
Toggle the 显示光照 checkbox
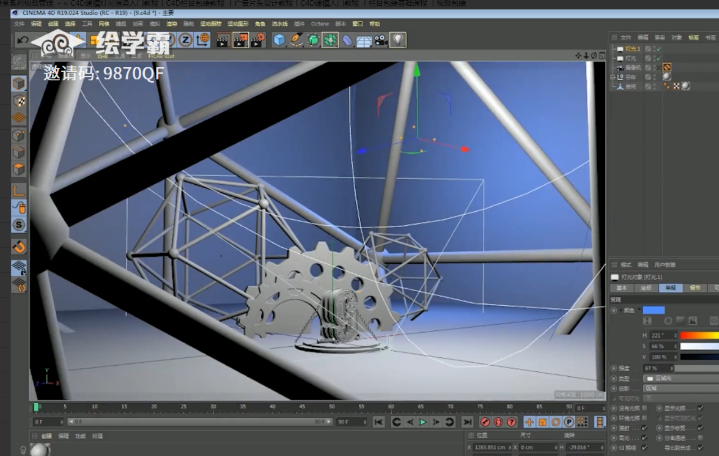[700, 408]
